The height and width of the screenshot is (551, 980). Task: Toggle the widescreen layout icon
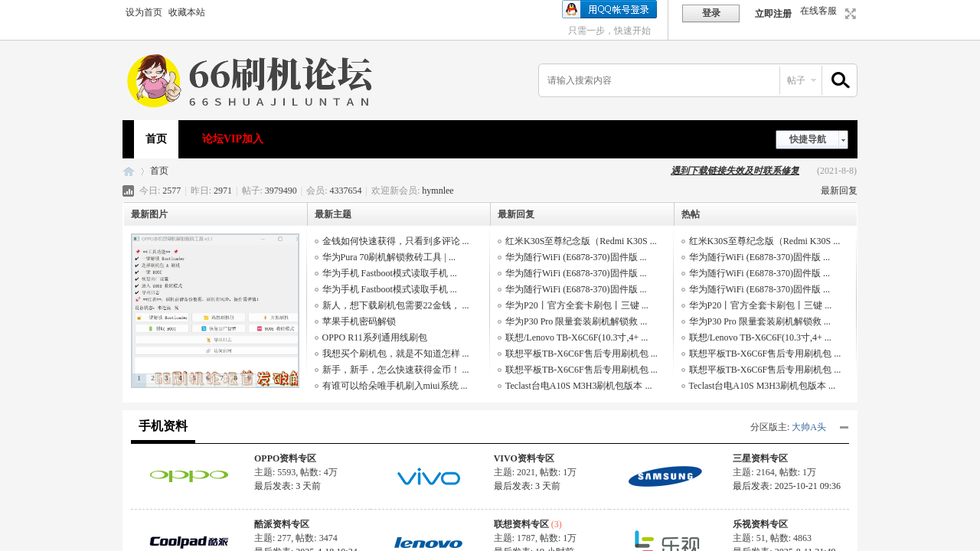click(x=851, y=14)
